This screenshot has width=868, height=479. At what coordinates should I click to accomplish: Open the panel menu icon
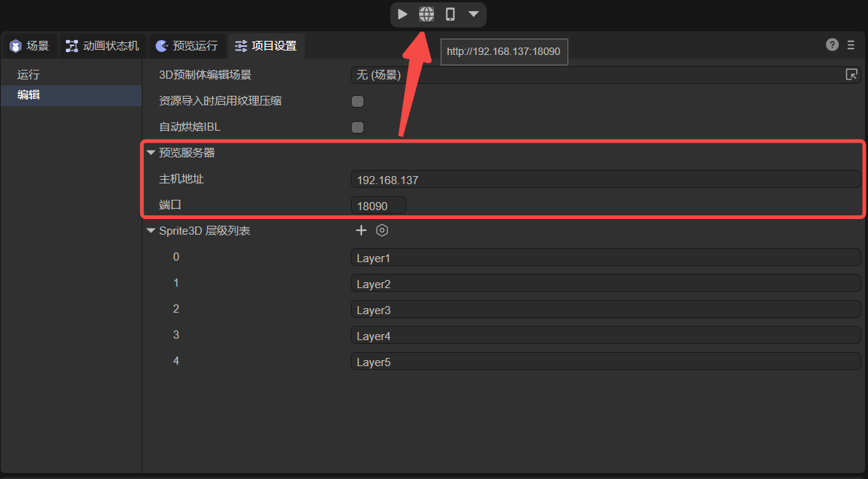(851, 45)
